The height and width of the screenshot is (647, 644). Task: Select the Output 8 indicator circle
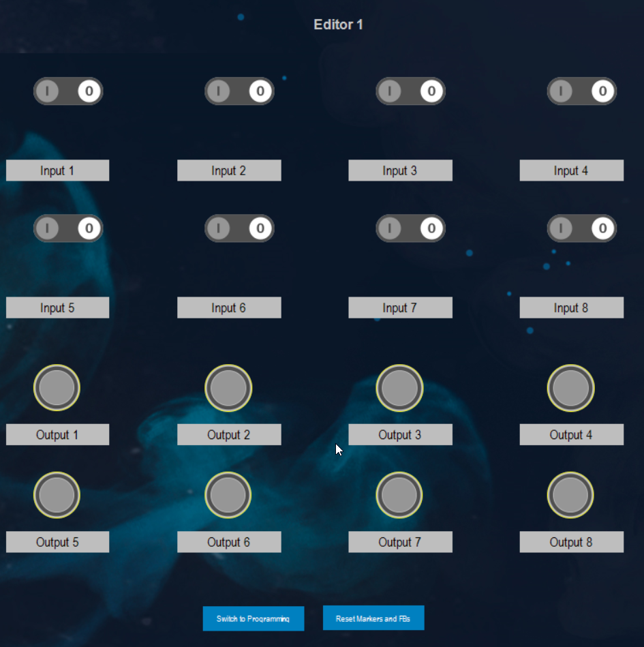(x=570, y=495)
